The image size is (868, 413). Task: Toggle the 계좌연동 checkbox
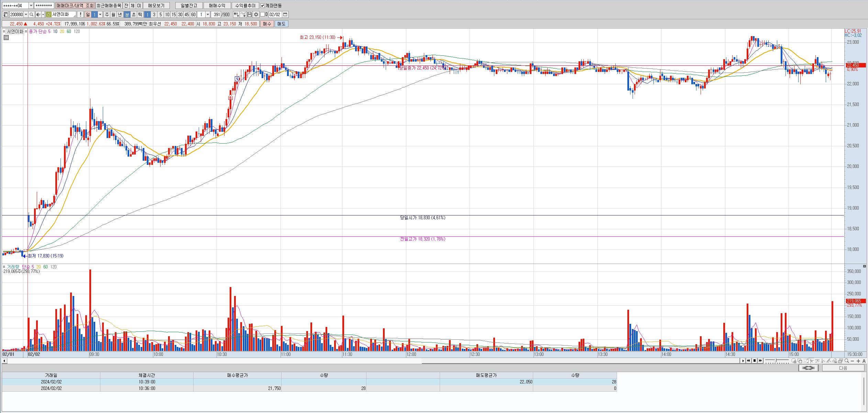tap(263, 6)
